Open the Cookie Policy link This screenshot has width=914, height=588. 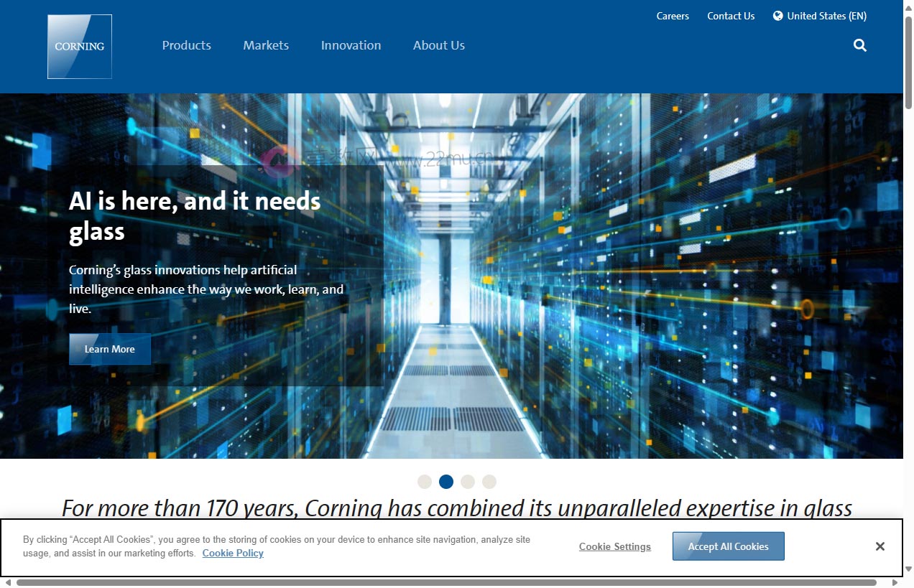pyautogui.click(x=233, y=553)
